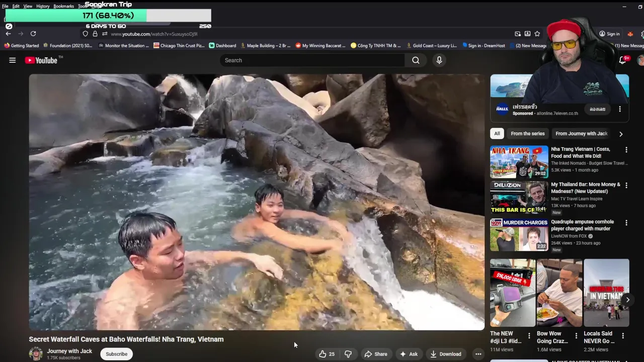Open the Monitor the Situation bookmark
This screenshot has width=644, height=362.
pos(123,45)
